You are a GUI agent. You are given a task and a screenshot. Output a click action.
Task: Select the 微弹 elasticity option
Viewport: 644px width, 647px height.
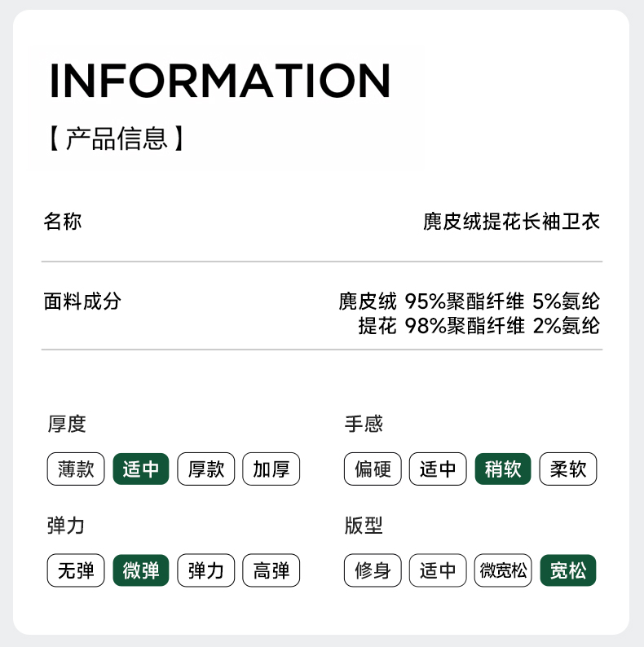click(141, 570)
